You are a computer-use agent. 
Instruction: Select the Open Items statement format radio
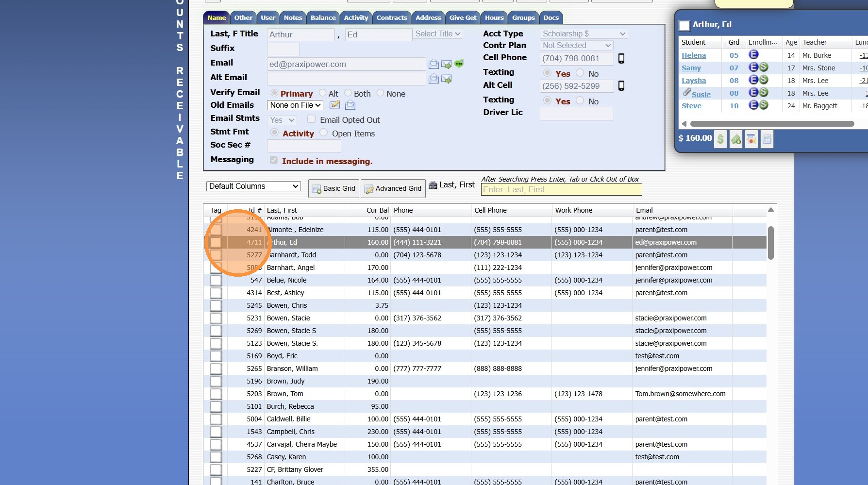pyautogui.click(x=324, y=133)
